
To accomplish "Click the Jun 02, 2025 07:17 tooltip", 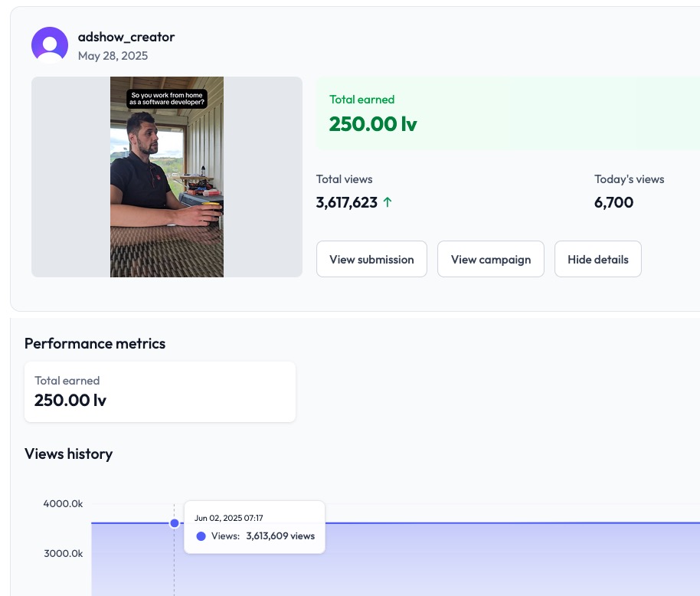I will coord(254,527).
